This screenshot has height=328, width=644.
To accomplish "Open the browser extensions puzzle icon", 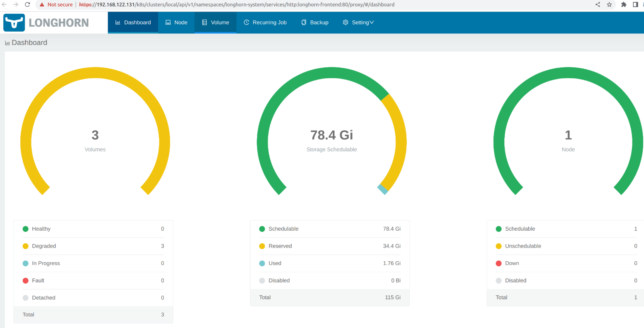I will 623,4.
